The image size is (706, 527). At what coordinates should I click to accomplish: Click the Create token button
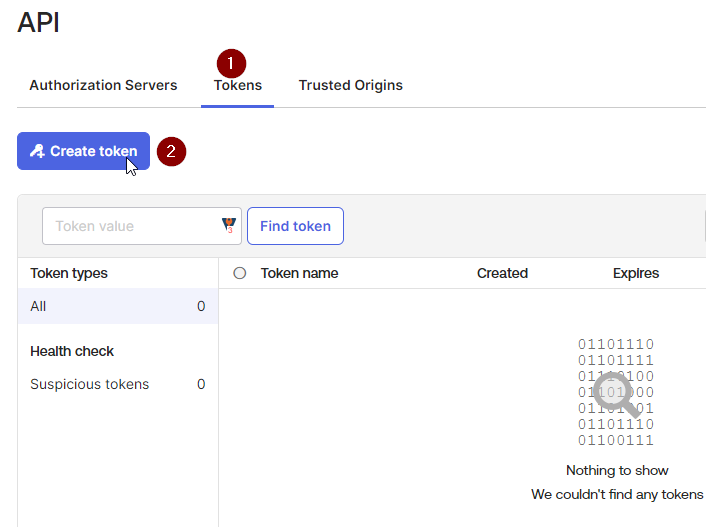[83, 151]
